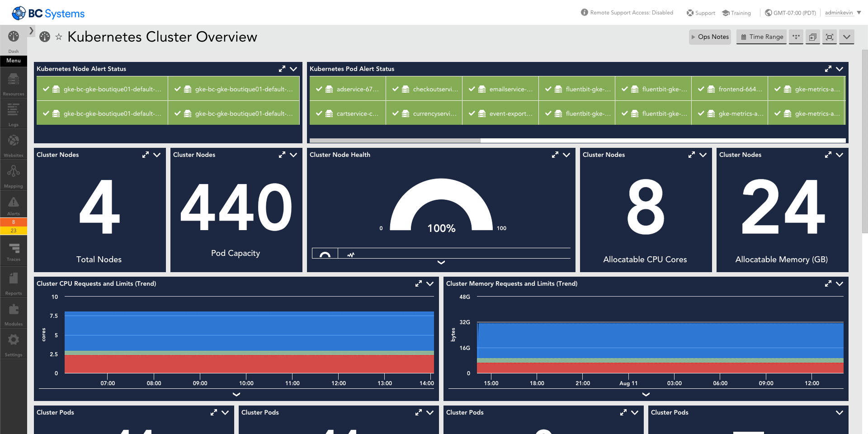Open Cluster CPU Requests widget menu

point(430,283)
